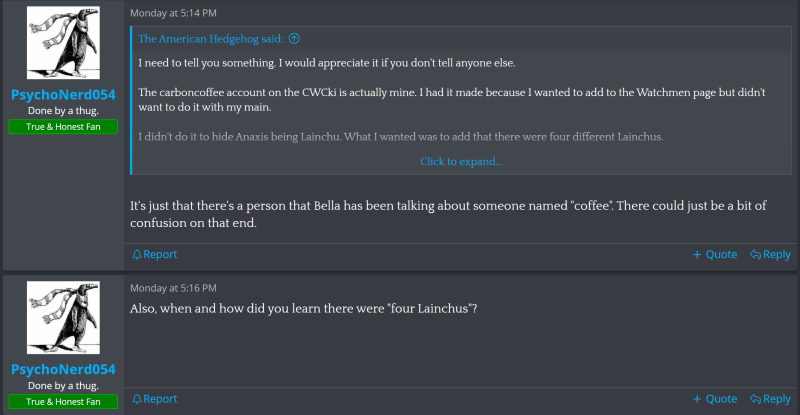Click the 'four Lainchus' question text in second post
Screen dimensions: 800x415
pyautogui.click(x=304, y=308)
